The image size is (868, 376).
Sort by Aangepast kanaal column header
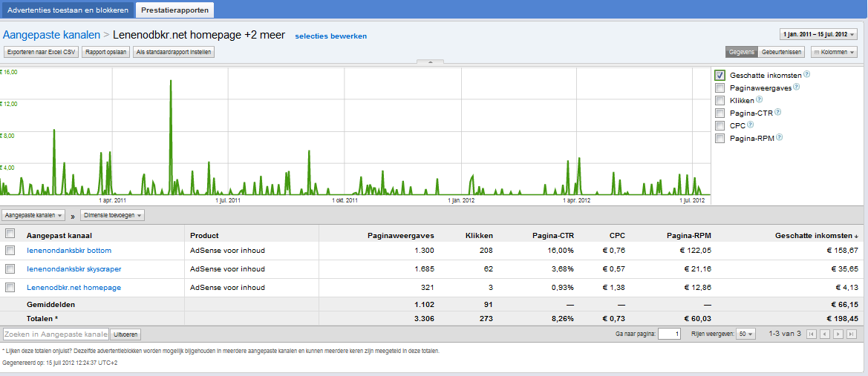tap(60, 236)
